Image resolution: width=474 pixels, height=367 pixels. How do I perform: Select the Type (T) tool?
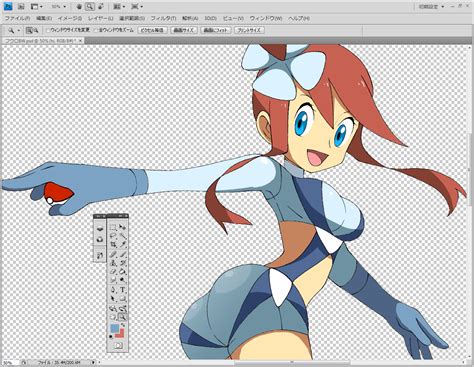pyautogui.click(x=123, y=289)
